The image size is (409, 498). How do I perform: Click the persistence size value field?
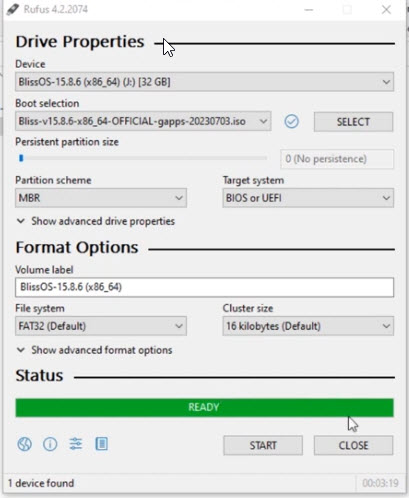(337, 159)
